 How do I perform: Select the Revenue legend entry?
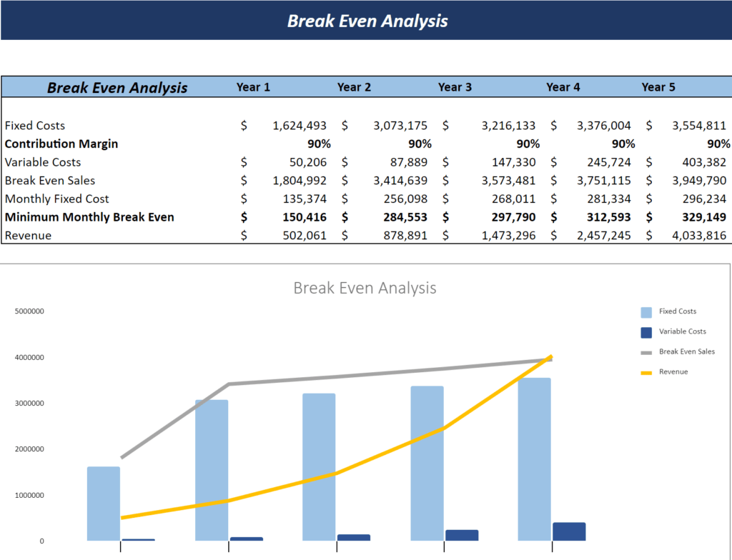coord(671,371)
